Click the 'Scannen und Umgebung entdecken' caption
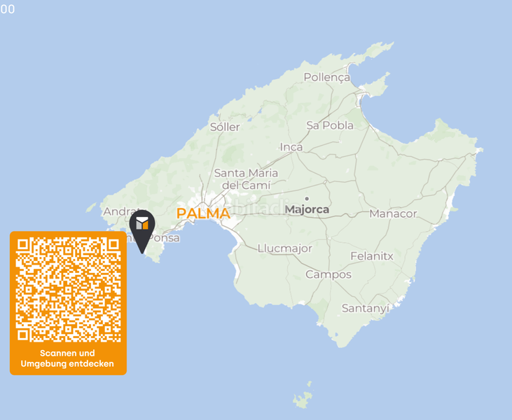 [68, 358]
